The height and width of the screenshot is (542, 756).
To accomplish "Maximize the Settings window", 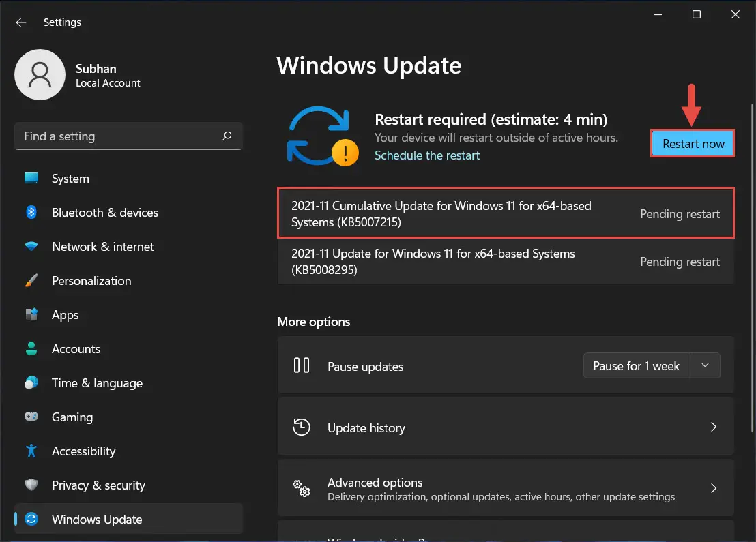I will (x=697, y=14).
